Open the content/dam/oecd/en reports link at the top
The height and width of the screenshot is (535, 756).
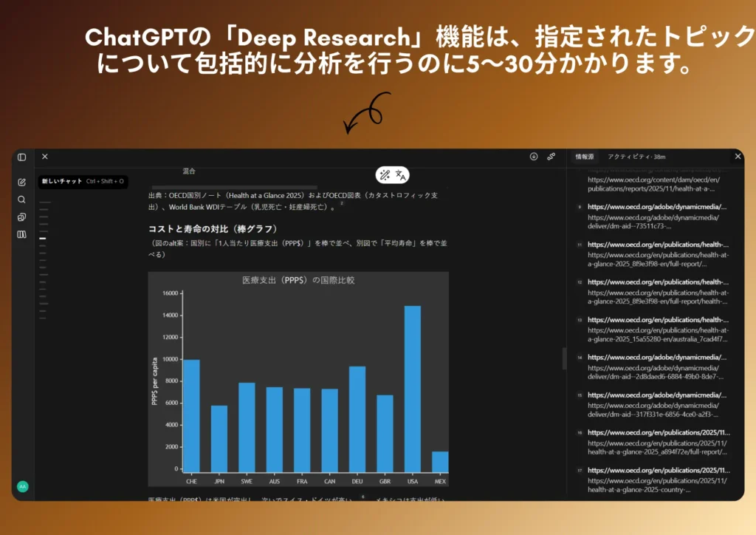653,184
